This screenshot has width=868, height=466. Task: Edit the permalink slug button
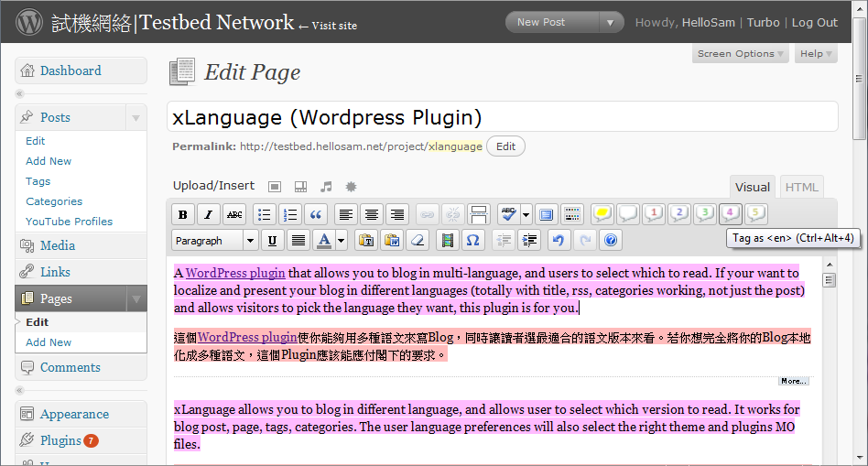click(505, 146)
